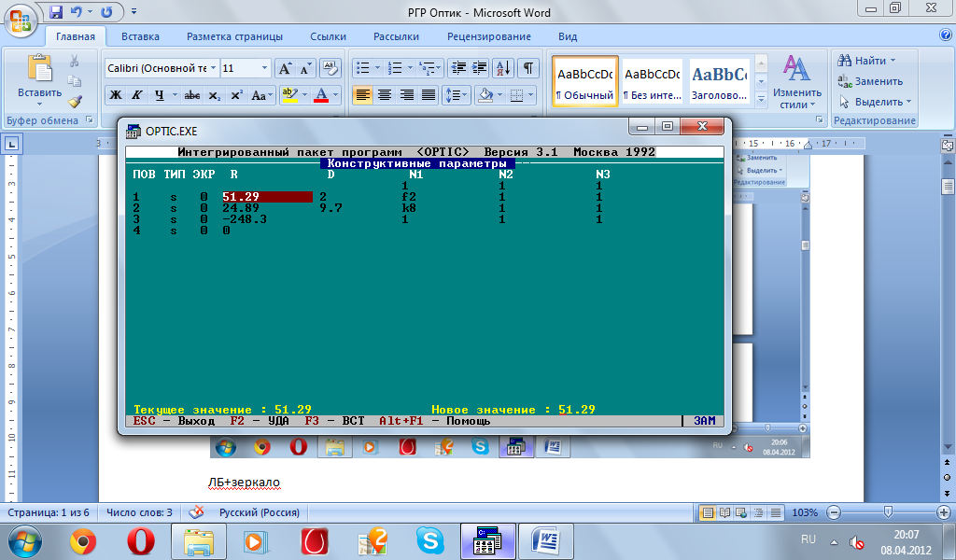Click the Office button in Word
Screen dimensions: 956x560
point(21,21)
